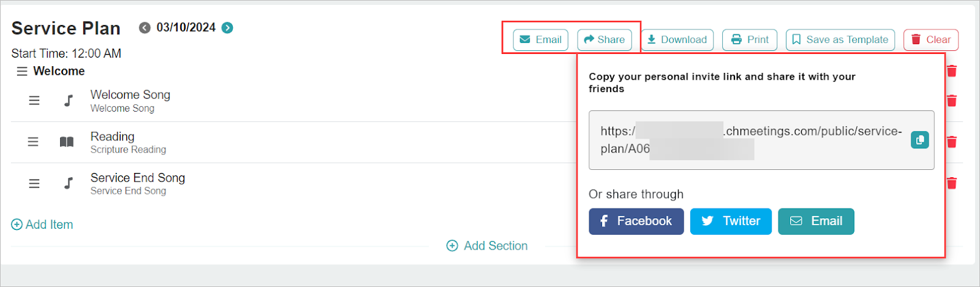The height and width of the screenshot is (287, 980).
Task: Save plan as Template
Action: click(x=840, y=40)
